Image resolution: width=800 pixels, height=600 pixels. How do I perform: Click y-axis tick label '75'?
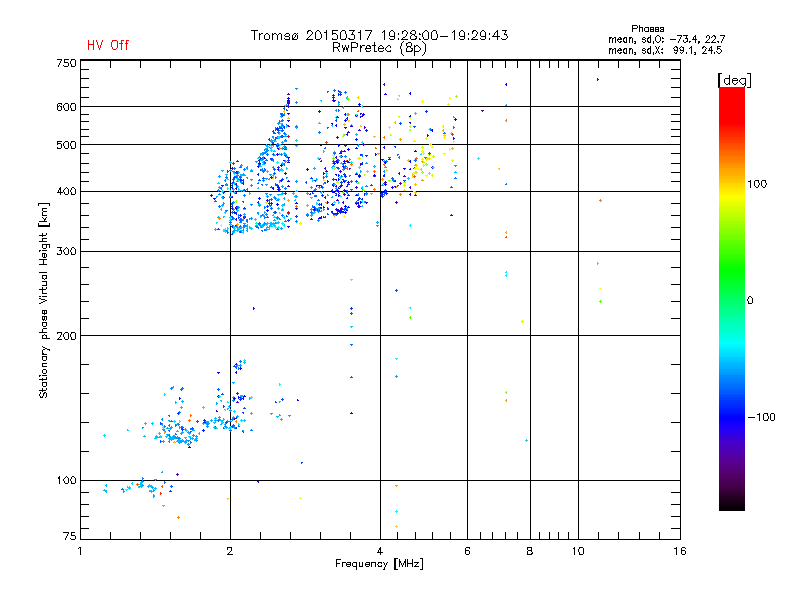tap(70, 536)
